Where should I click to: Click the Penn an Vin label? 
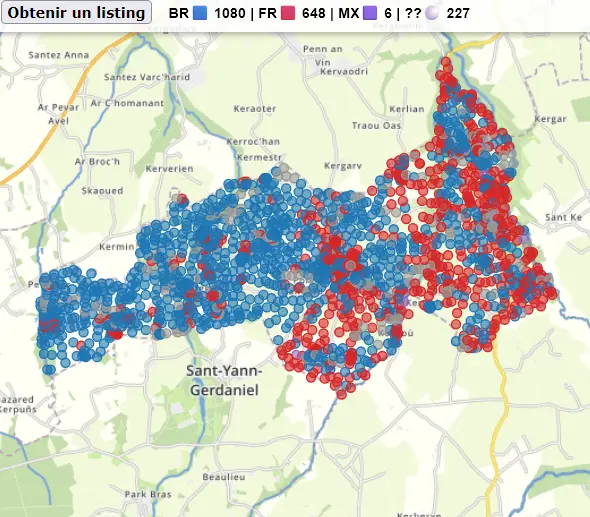point(323,56)
